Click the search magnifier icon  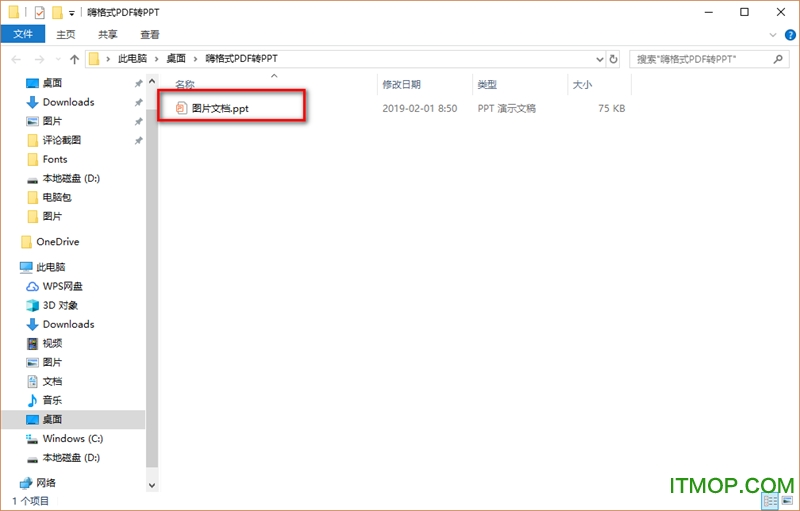coord(778,59)
